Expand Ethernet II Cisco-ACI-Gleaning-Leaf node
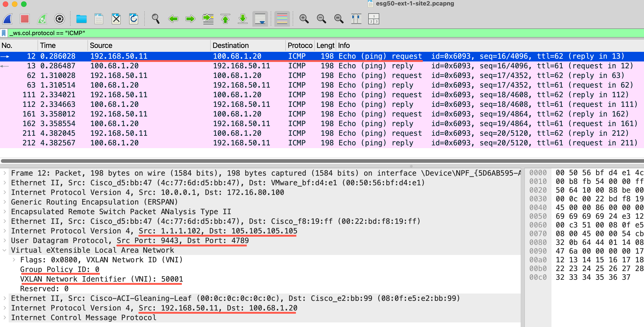The height and width of the screenshot is (327, 644). click(x=5, y=298)
